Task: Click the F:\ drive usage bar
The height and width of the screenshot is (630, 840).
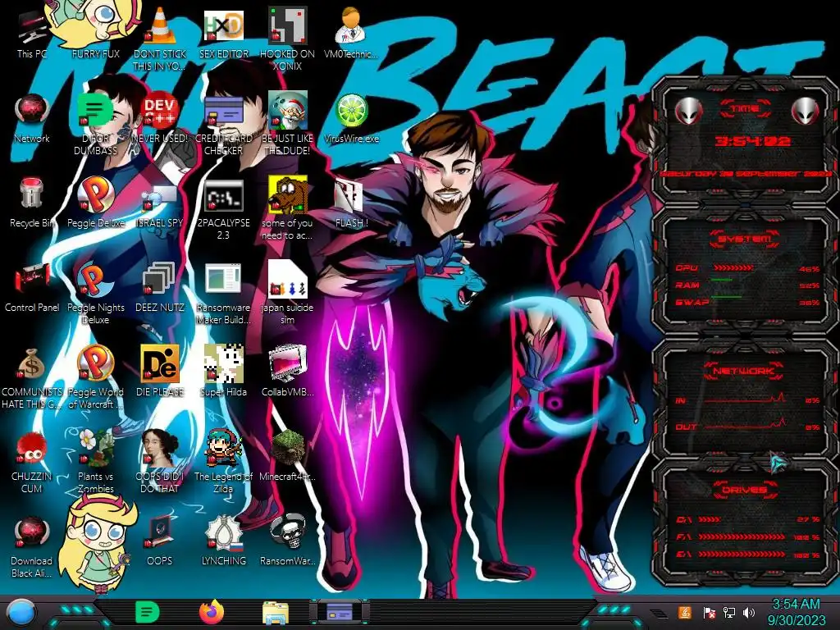Action: [x=742, y=536]
